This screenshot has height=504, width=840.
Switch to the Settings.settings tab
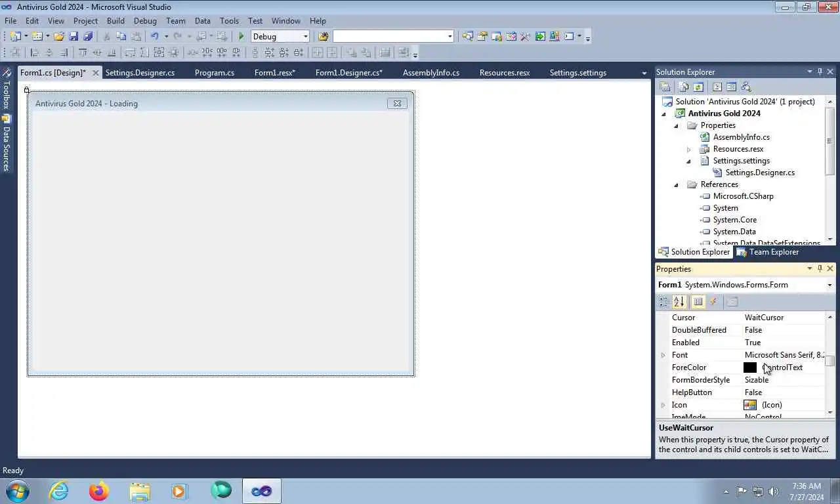pyautogui.click(x=577, y=73)
